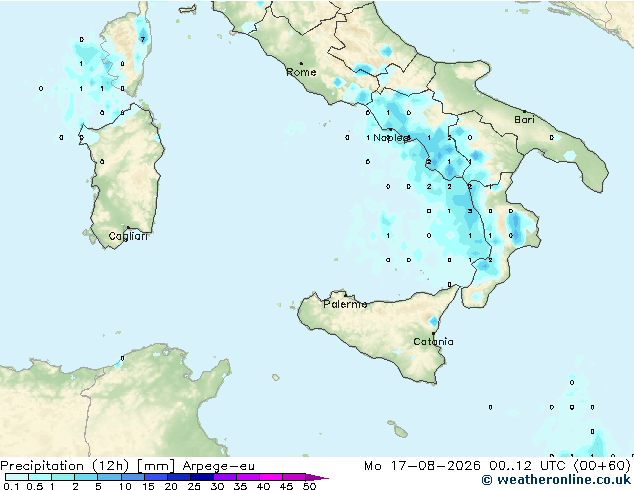This screenshot has width=634, height=490.
Task: Click the Naples city label
Action: (x=391, y=138)
